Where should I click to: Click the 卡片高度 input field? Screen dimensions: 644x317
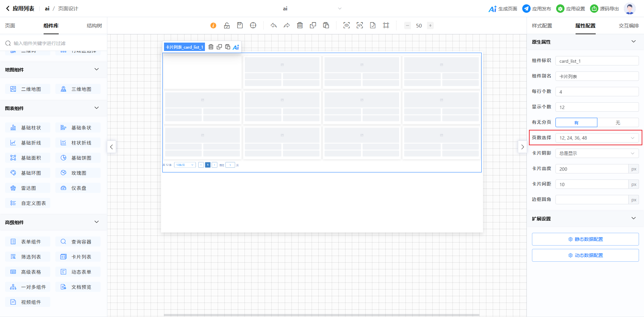coord(592,169)
